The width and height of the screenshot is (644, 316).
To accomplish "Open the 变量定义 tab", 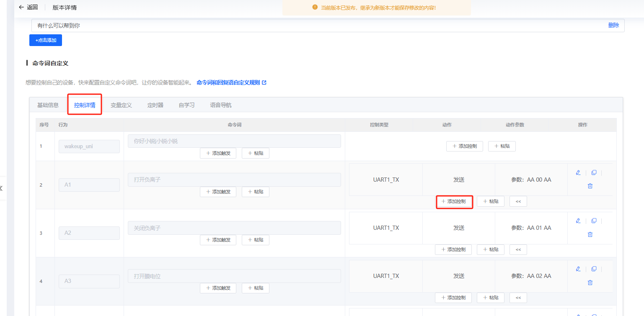I will tap(121, 105).
